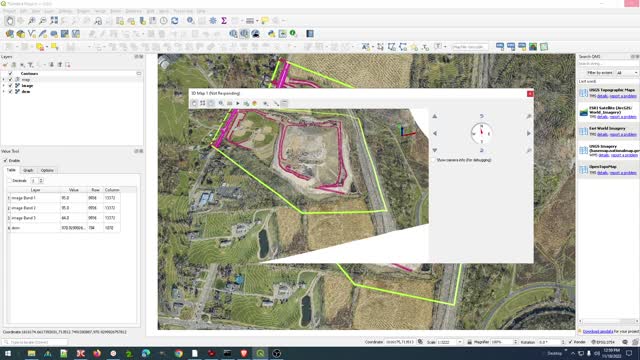Click the compass dial in 3D Map
Viewport: 640px width, 360px height.
481,133
